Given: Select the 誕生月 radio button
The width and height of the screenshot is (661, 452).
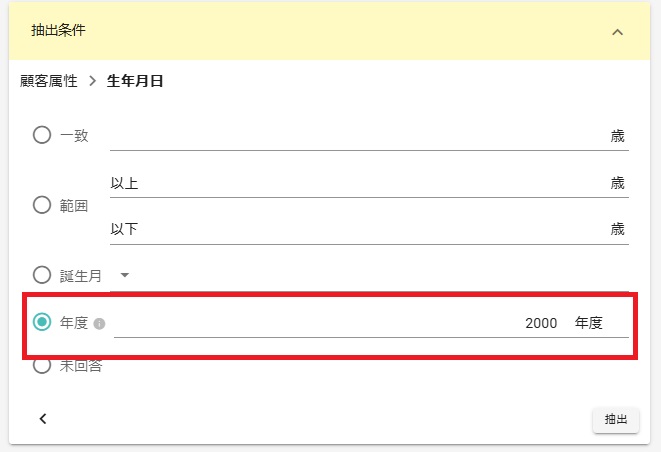Looking at the screenshot, I should (x=42, y=275).
